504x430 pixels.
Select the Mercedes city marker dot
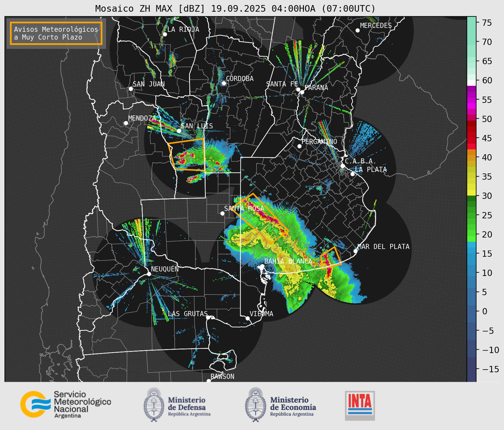358,31
